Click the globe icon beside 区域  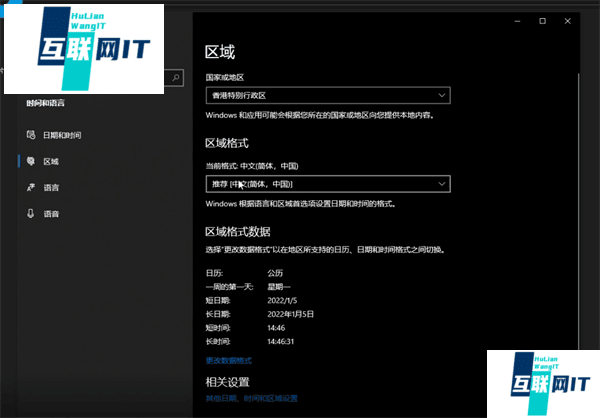[31, 161]
